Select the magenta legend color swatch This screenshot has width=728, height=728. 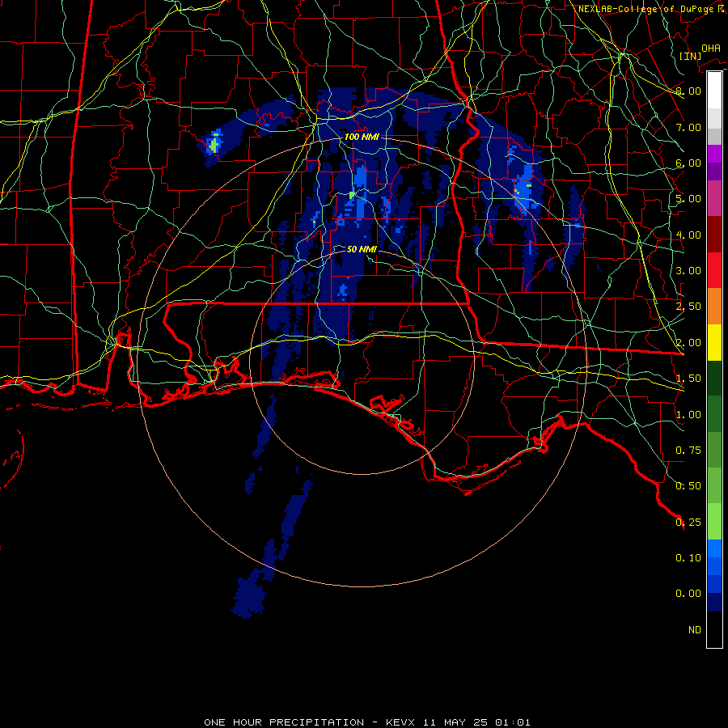(714, 154)
